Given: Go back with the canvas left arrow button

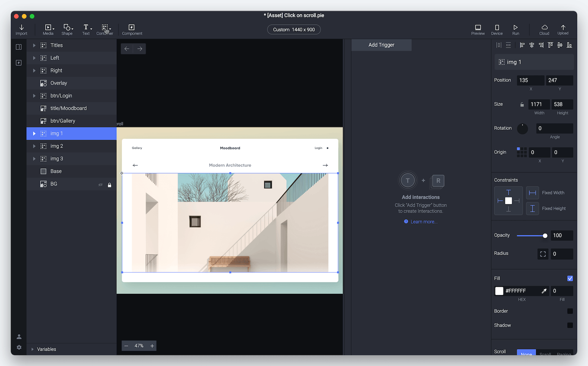Looking at the screenshot, I should coord(127,49).
